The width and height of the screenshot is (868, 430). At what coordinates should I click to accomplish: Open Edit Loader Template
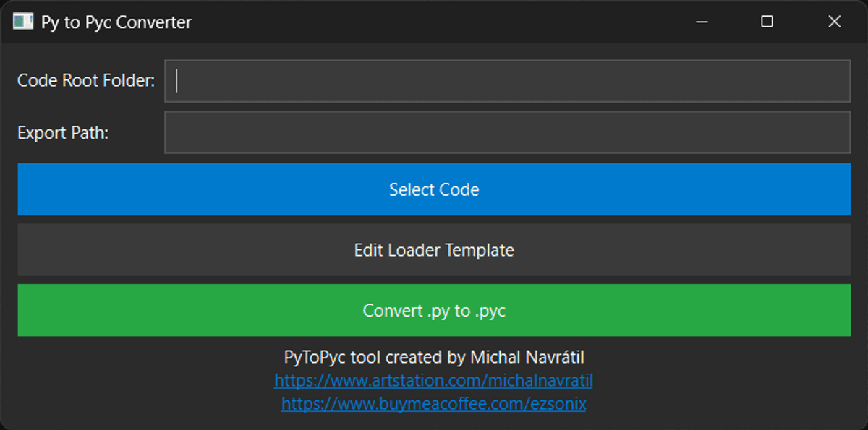[434, 250]
